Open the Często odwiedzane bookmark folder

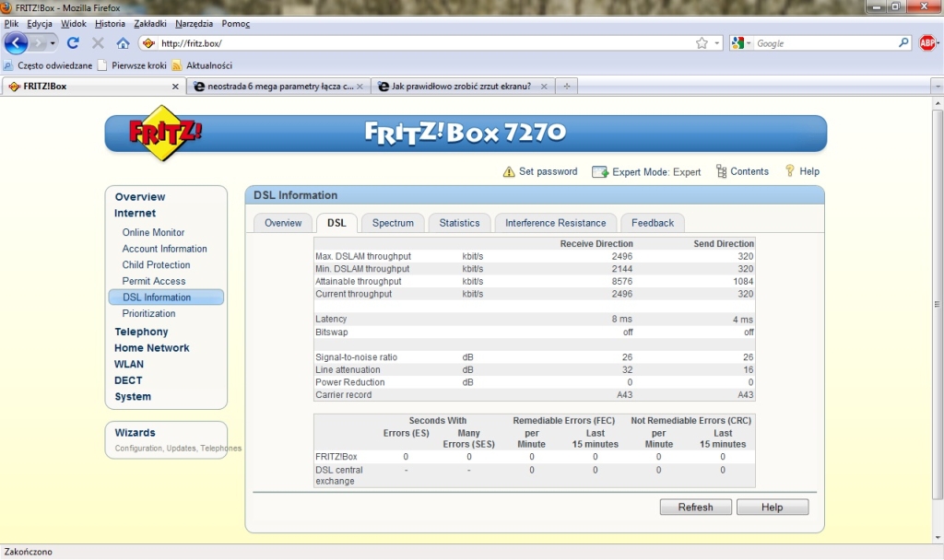coord(48,65)
